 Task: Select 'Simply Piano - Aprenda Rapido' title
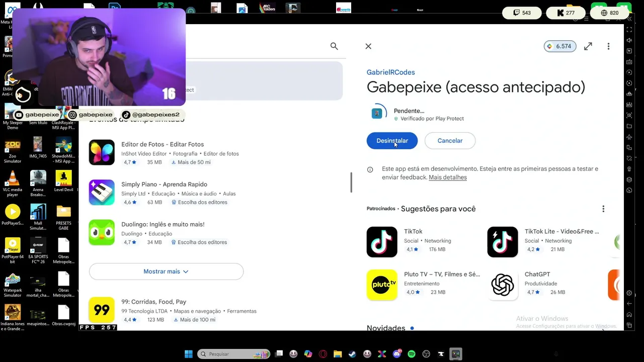pos(164,185)
